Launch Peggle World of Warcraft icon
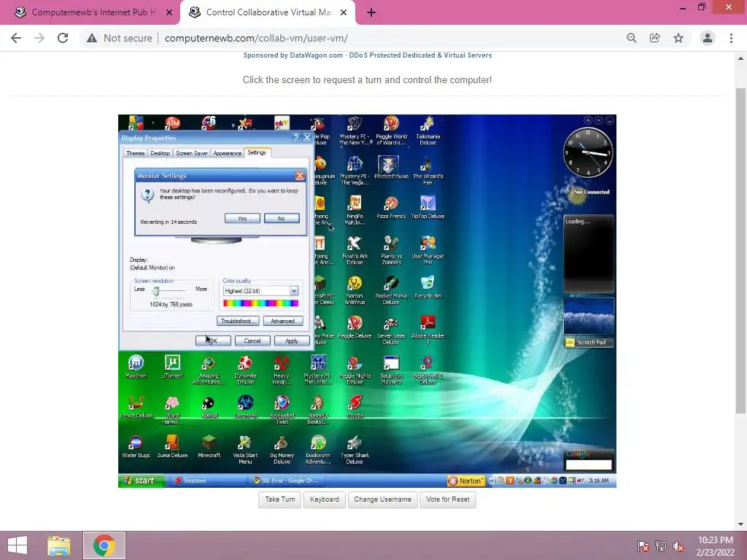This screenshot has height=560, width=747. 391,131
